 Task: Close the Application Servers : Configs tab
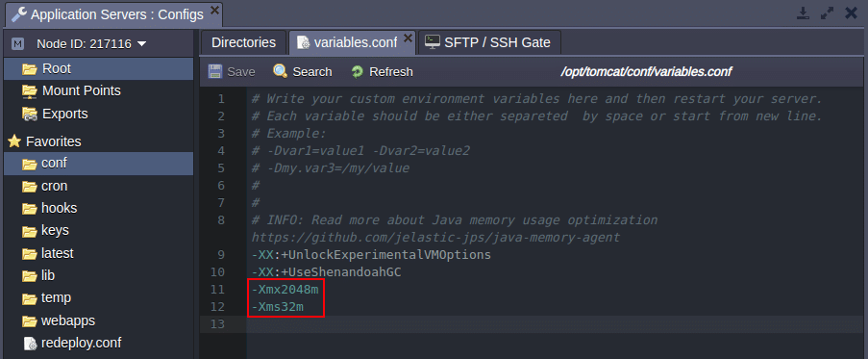214,10
